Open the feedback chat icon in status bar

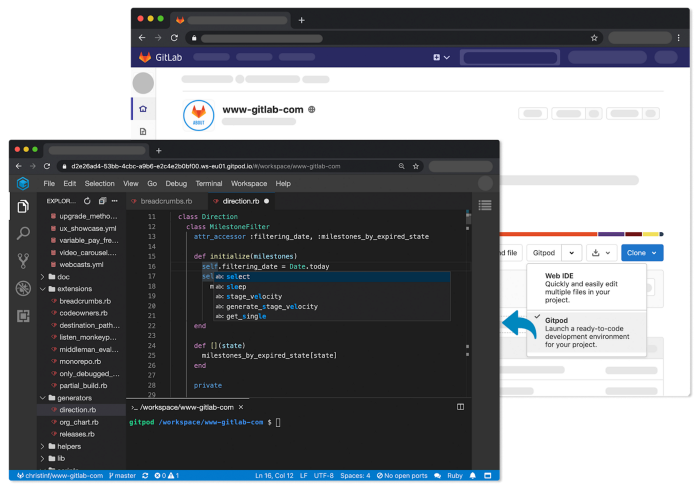[x=438, y=476]
